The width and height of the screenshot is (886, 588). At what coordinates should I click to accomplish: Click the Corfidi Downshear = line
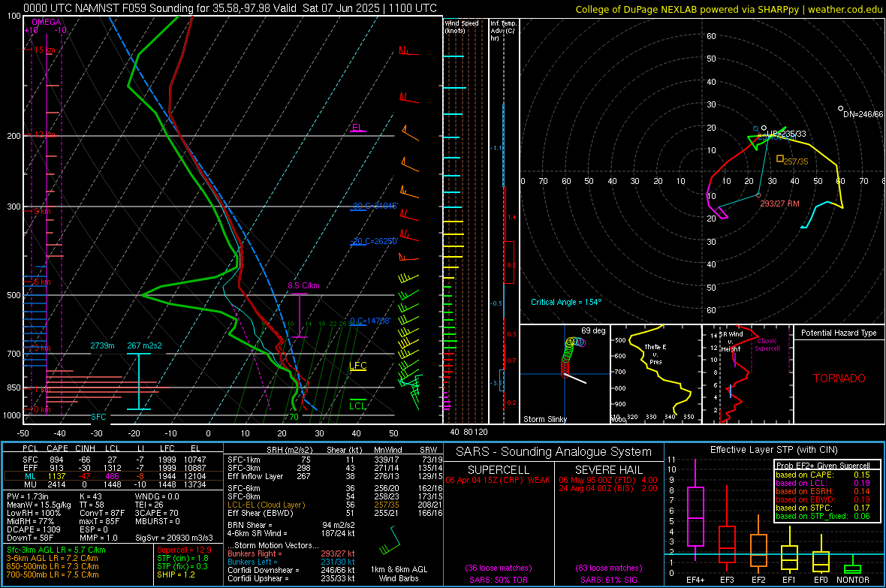pyautogui.click(x=291, y=570)
